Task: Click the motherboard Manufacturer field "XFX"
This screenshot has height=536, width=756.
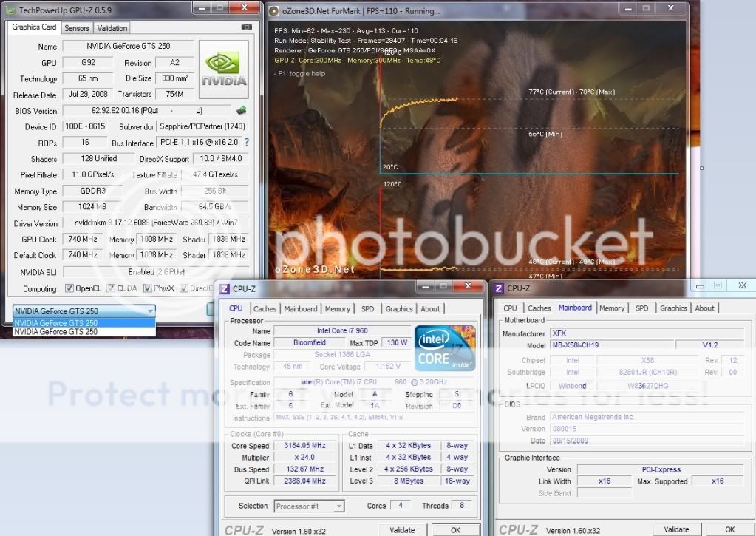Action: tap(647, 333)
